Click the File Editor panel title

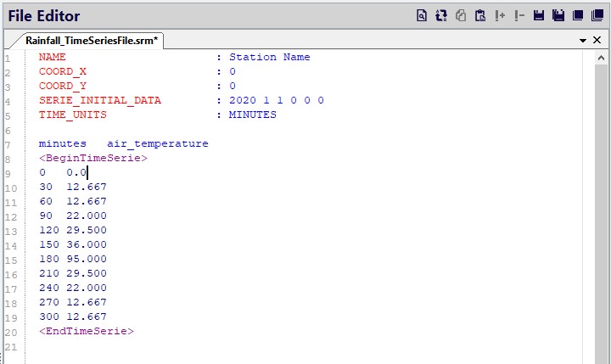pos(44,16)
